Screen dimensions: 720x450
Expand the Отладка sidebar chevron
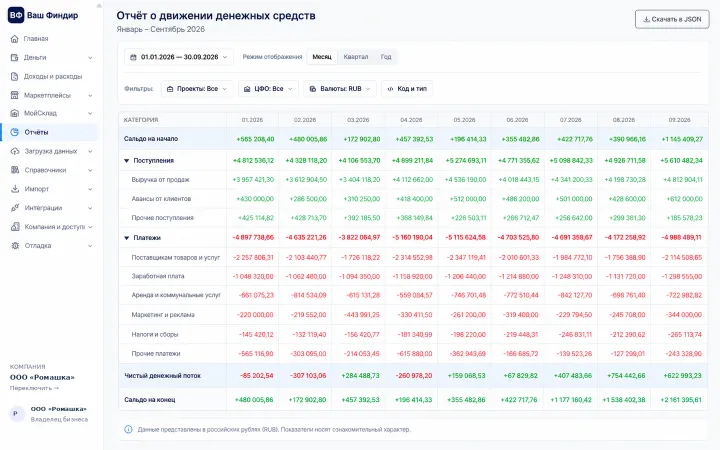[x=90, y=246]
